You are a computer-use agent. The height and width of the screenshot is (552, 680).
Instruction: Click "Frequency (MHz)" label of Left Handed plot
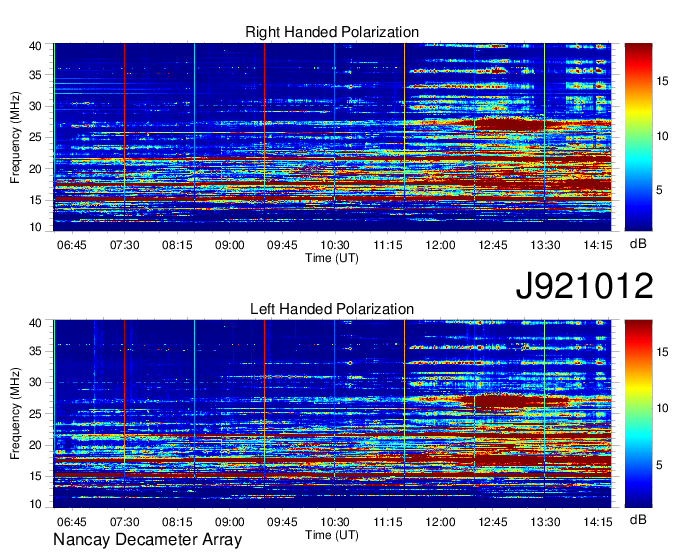(15, 414)
